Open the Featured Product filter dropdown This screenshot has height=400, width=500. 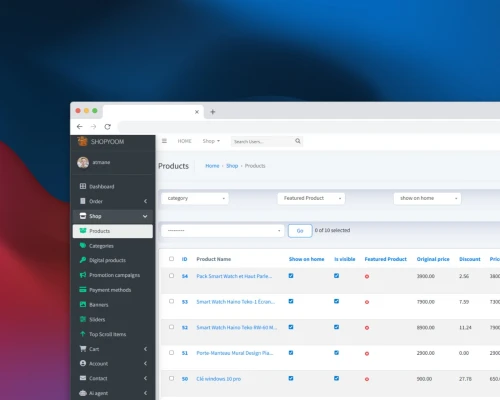coord(311,198)
